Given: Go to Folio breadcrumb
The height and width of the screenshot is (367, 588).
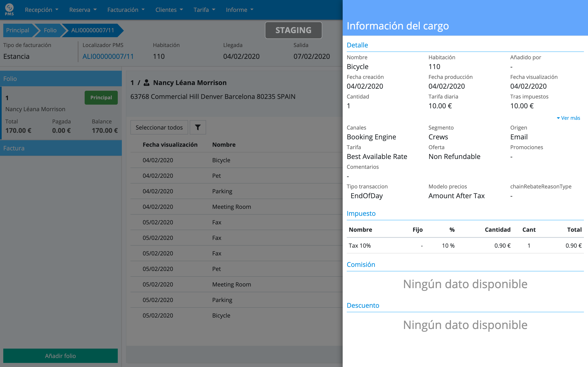Looking at the screenshot, I should pos(50,30).
